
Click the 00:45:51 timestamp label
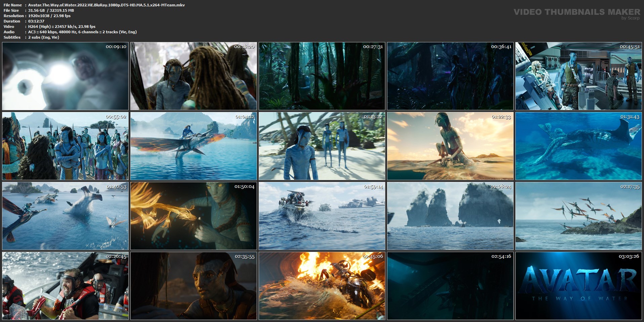629,47
